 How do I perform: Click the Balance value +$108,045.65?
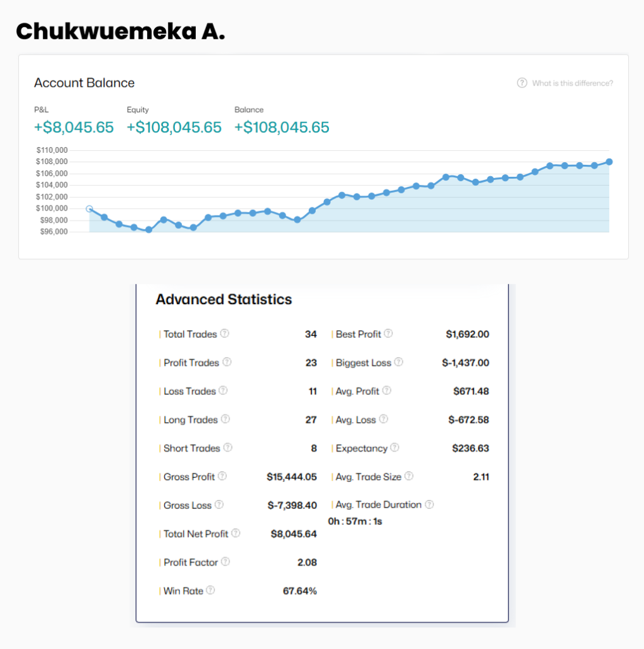click(282, 127)
